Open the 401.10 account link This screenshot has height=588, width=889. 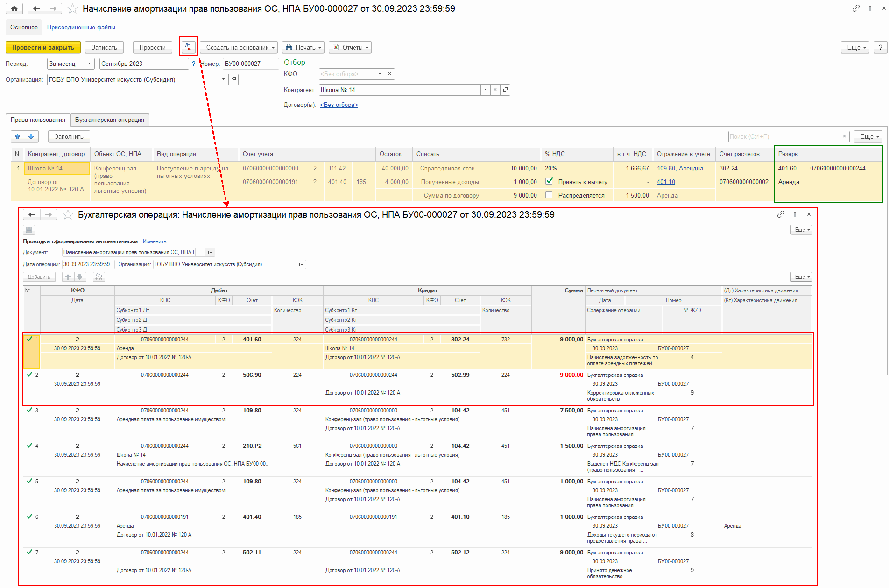(666, 182)
